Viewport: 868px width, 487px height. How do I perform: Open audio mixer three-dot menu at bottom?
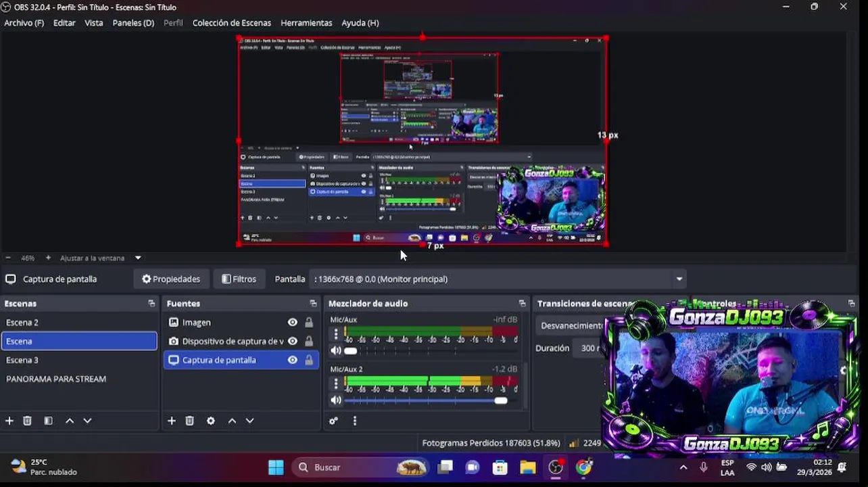coord(355,421)
